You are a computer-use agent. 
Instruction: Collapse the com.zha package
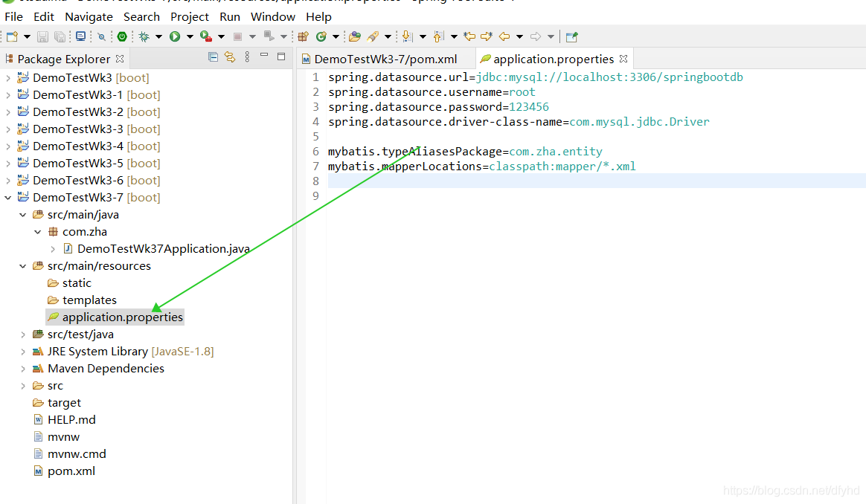coord(37,232)
